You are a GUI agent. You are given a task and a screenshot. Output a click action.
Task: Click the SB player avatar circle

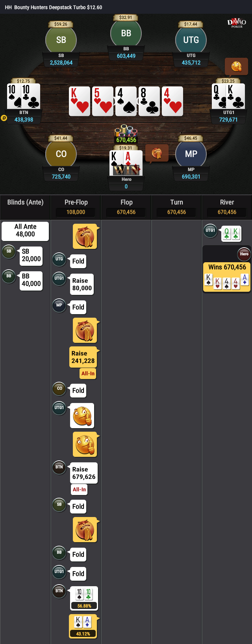point(61,40)
